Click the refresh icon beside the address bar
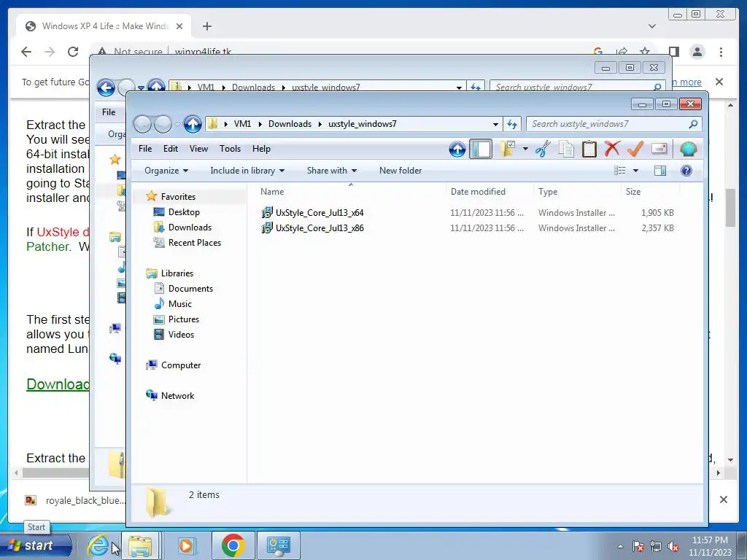The image size is (747, 560). coord(512,124)
